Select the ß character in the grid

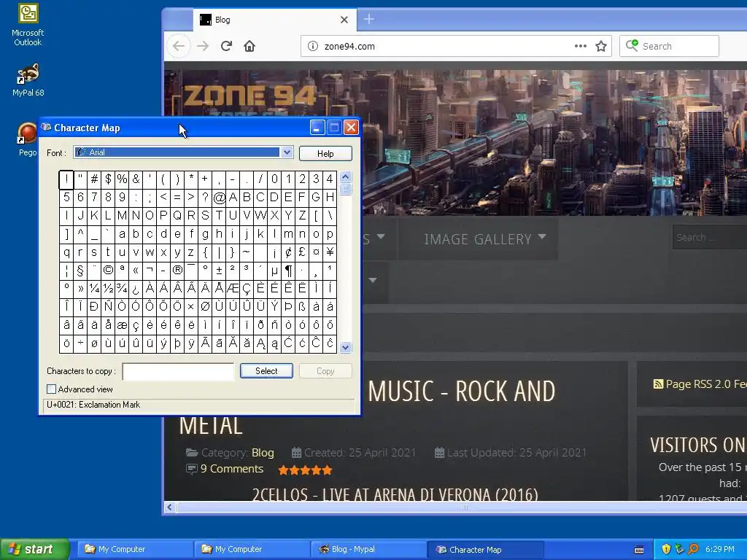click(302, 307)
